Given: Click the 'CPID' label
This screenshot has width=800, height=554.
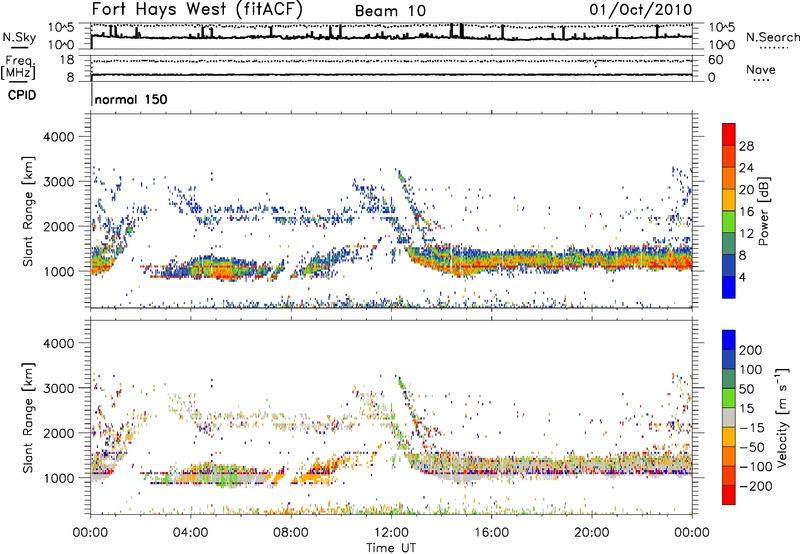Looking at the screenshot, I should [x=22, y=95].
